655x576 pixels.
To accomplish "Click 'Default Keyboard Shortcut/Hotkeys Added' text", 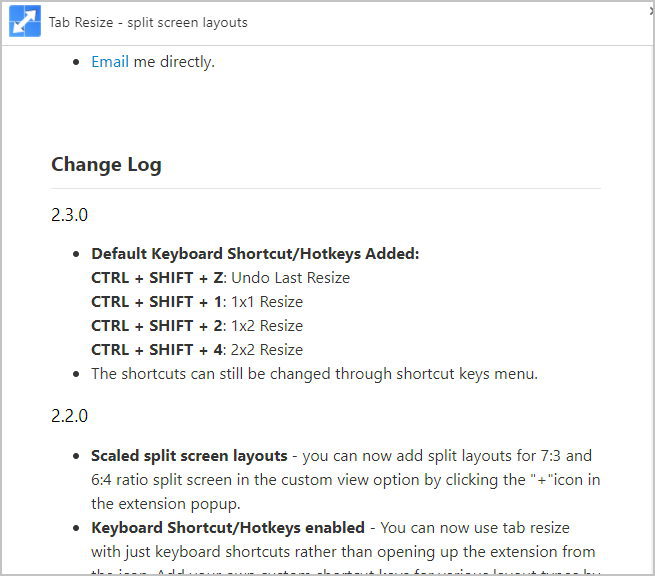I will coord(255,254).
